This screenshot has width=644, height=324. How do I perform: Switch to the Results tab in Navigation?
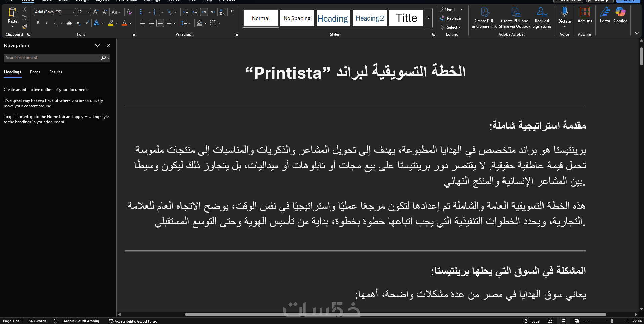tap(55, 72)
